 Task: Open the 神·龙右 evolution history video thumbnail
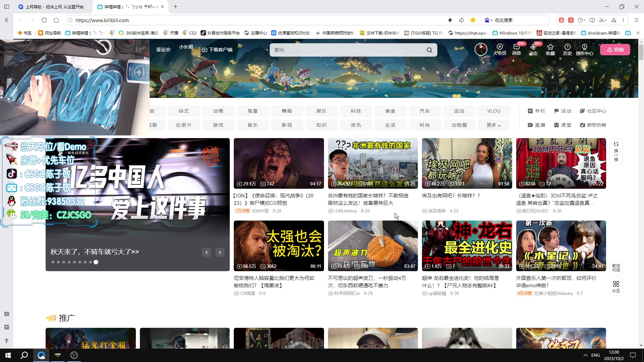pyautogui.click(x=467, y=246)
